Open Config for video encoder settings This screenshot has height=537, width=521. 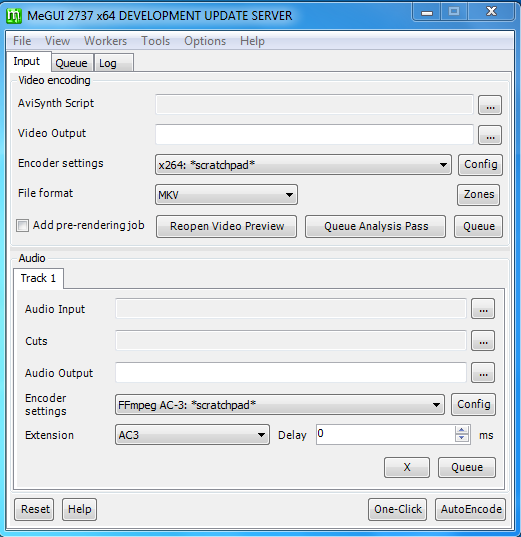click(481, 165)
